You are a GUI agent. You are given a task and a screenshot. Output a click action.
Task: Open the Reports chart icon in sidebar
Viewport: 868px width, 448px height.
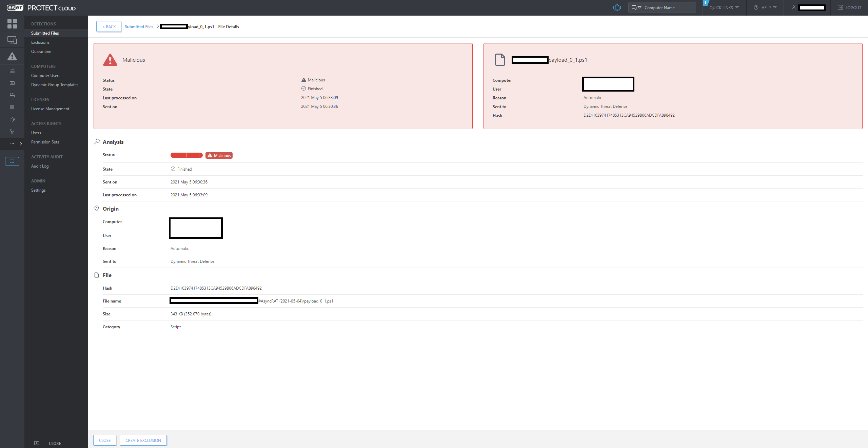(x=12, y=71)
